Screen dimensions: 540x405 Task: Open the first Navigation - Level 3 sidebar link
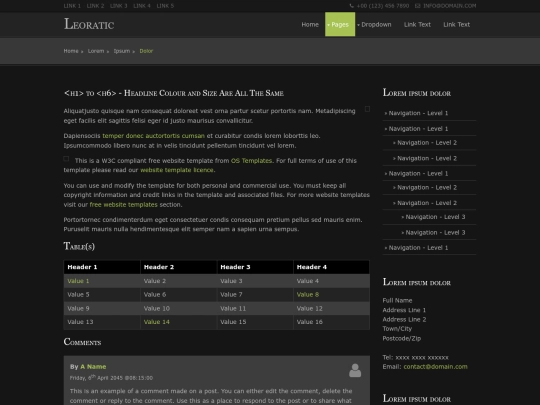435,217
